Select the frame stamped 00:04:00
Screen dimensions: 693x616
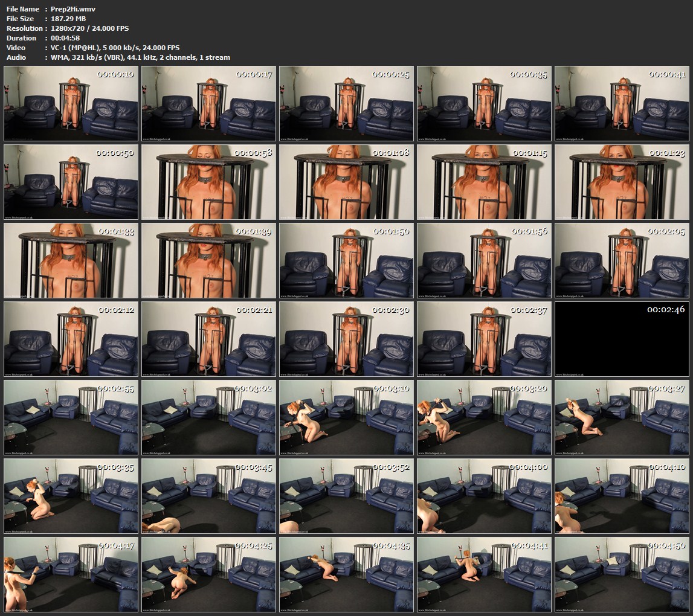pos(484,496)
